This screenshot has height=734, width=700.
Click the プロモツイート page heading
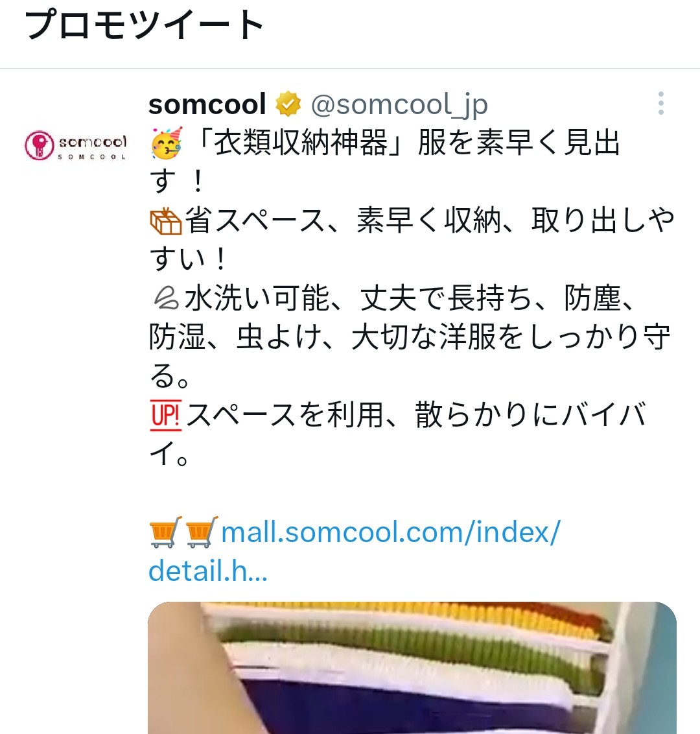point(144,25)
